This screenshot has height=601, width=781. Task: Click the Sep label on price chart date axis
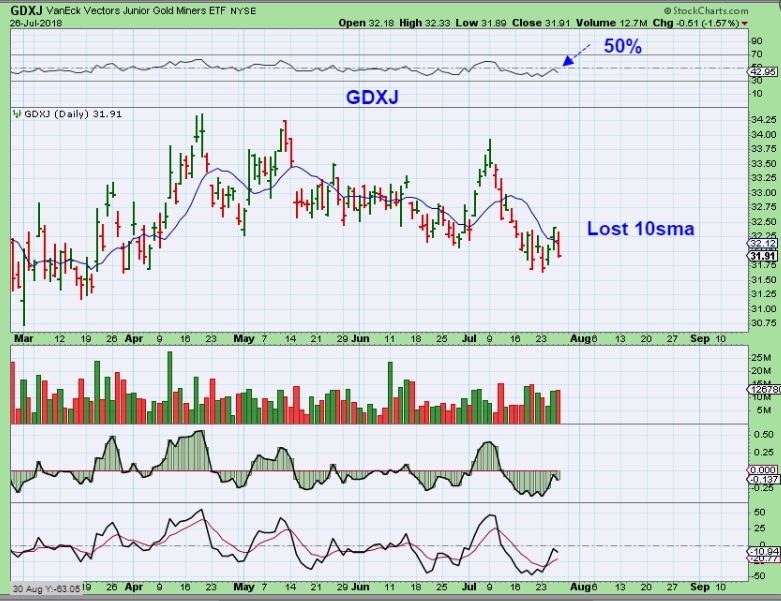pyautogui.click(x=700, y=339)
